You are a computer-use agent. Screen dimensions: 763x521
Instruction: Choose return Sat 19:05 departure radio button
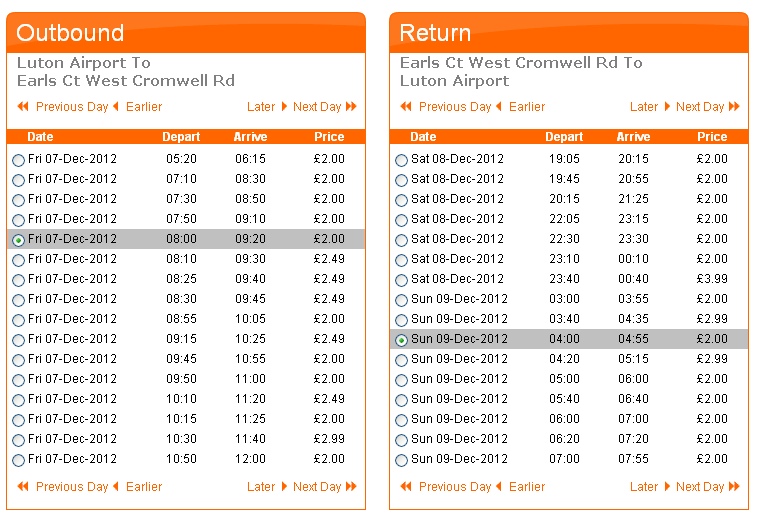point(401,160)
